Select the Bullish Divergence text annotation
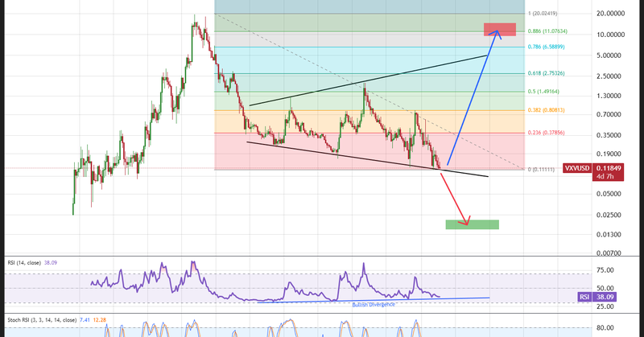This screenshot has height=337, width=644. (x=374, y=305)
